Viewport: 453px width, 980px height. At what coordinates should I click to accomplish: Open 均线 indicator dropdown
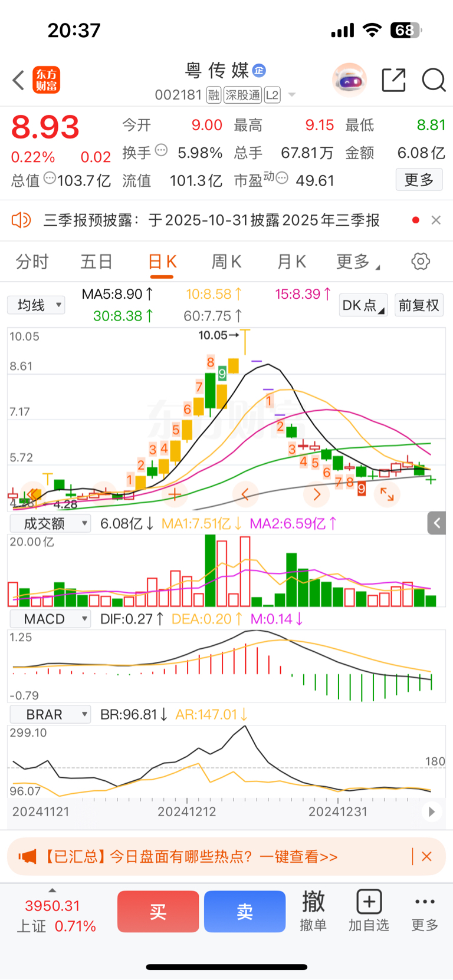[36, 305]
